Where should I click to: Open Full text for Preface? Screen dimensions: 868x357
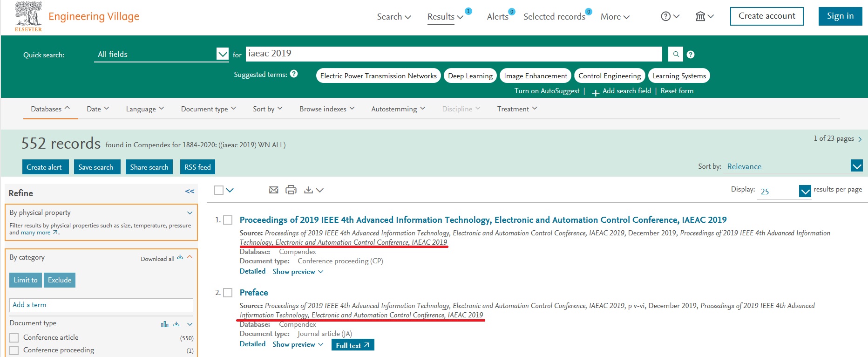(x=353, y=345)
